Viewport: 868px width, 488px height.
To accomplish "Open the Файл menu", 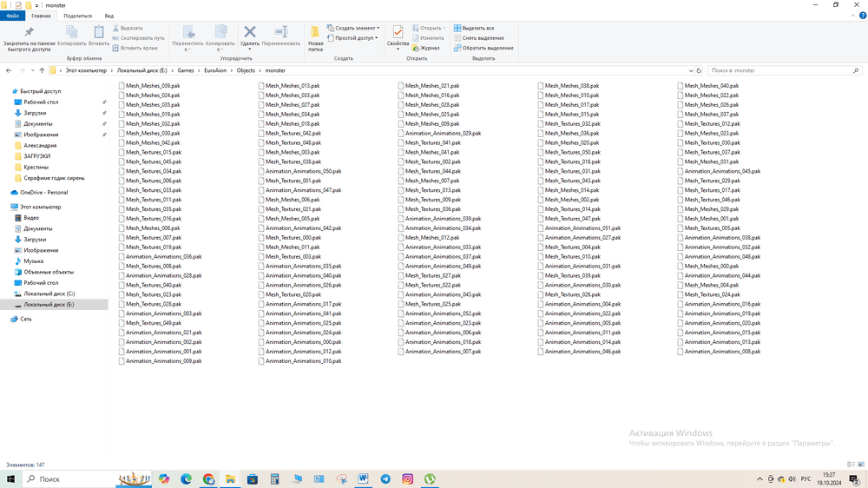I will click(12, 16).
